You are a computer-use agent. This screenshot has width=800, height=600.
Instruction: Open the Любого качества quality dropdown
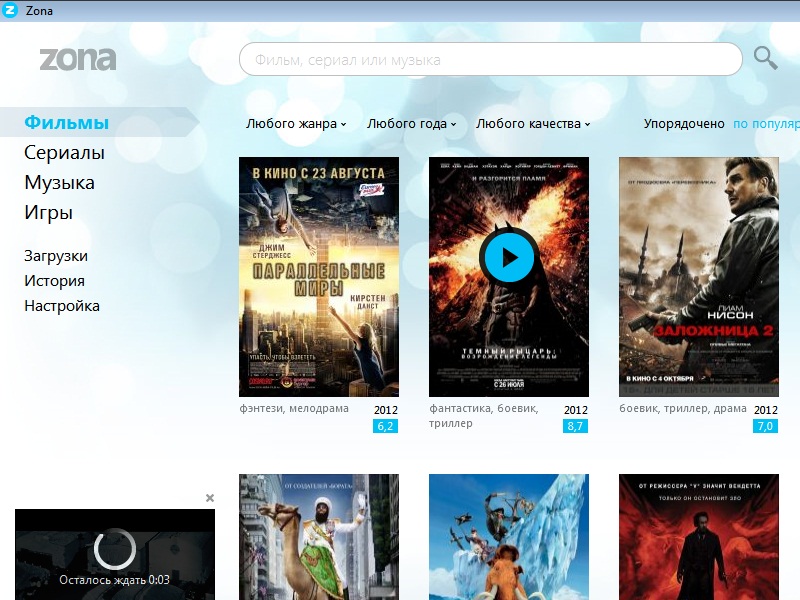pyautogui.click(x=533, y=123)
